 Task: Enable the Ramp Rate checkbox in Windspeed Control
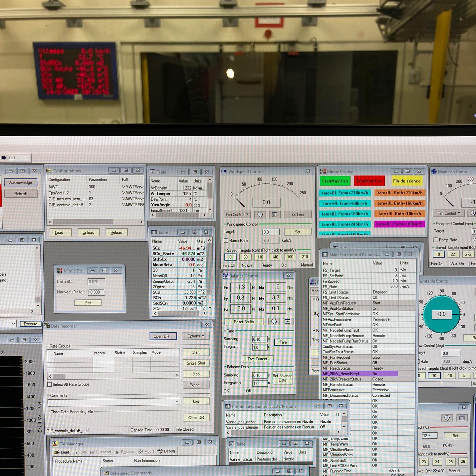click(x=226, y=241)
